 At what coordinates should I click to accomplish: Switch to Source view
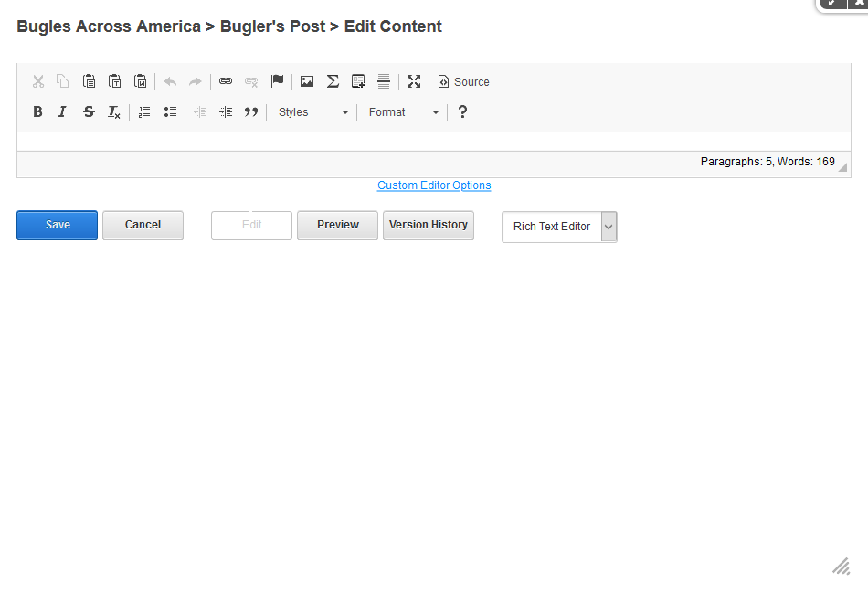[x=463, y=81]
